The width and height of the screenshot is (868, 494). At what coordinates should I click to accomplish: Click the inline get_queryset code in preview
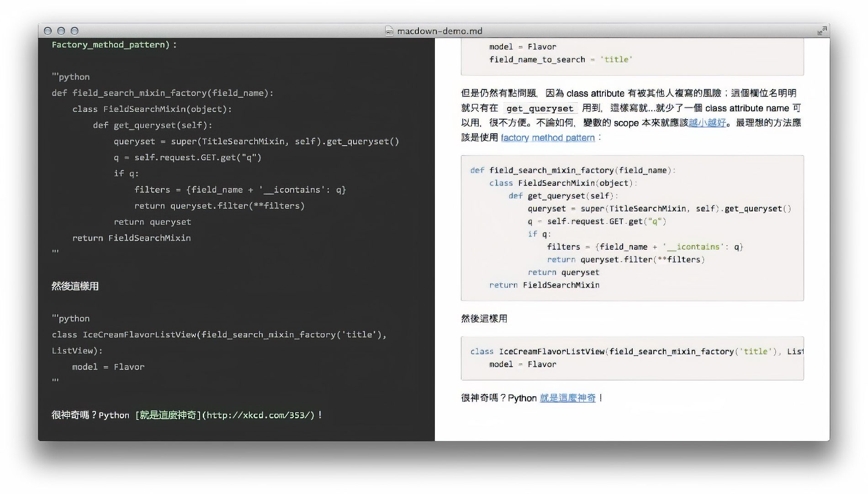pyautogui.click(x=540, y=108)
